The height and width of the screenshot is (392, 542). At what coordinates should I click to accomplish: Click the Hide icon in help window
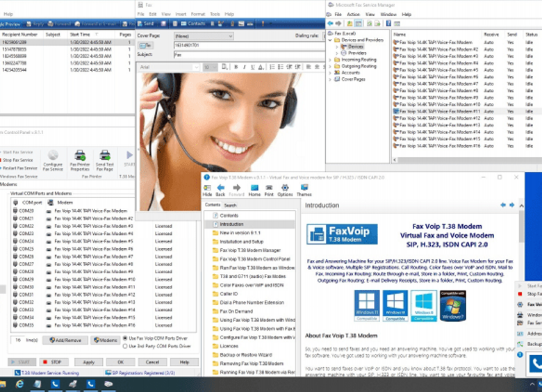[207, 190]
